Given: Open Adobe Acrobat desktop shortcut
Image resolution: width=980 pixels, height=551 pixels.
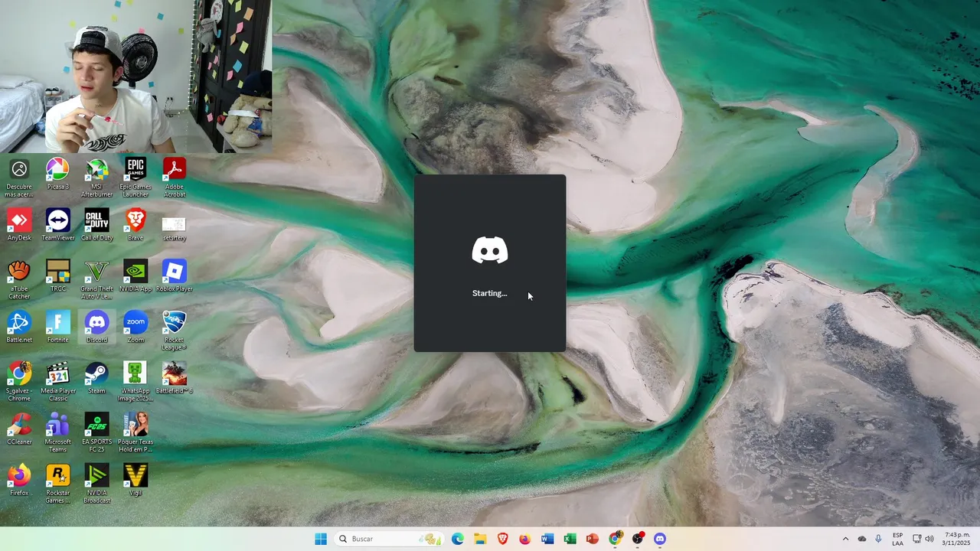Looking at the screenshot, I should pyautogui.click(x=175, y=179).
